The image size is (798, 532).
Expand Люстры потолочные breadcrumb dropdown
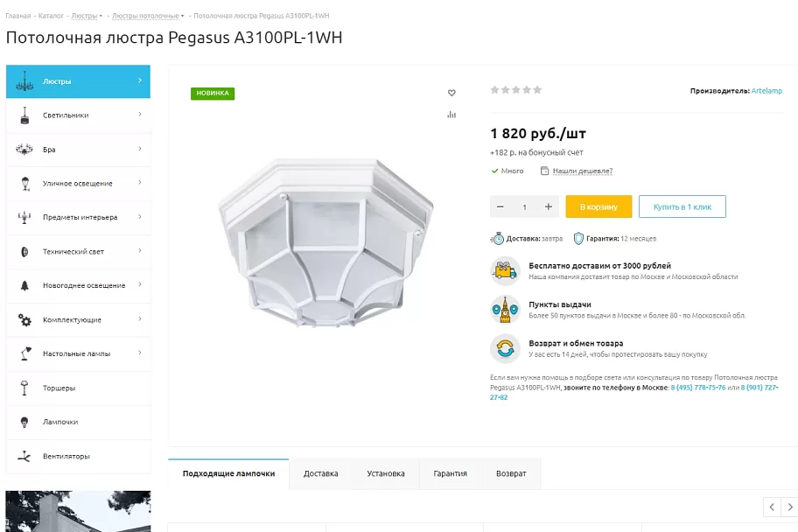182,16
